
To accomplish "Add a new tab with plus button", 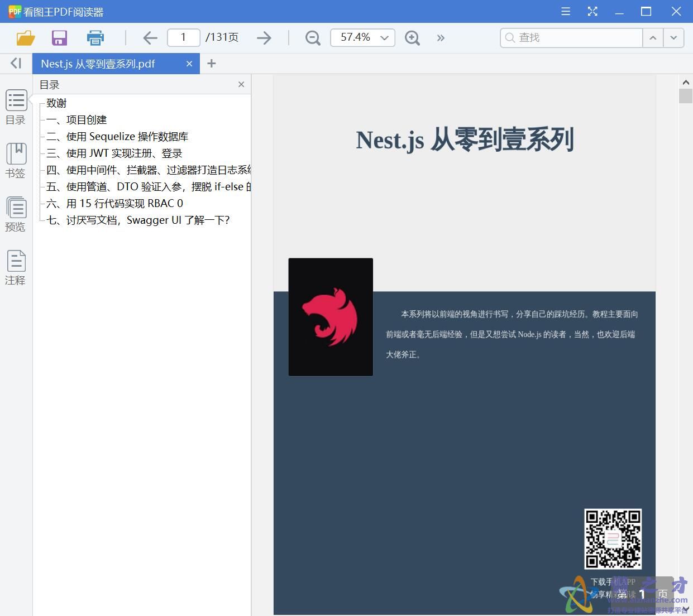I will pos(212,64).
